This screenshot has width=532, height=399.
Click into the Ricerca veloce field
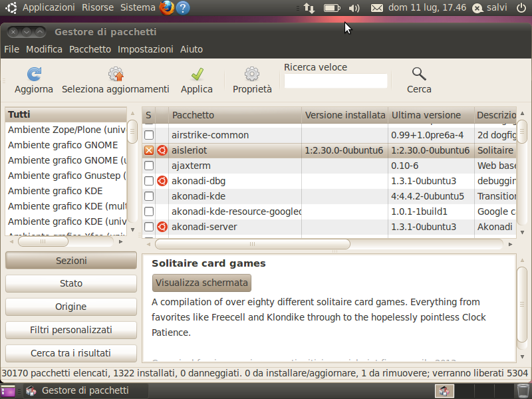pyautogui.click(x=336, y=81)
